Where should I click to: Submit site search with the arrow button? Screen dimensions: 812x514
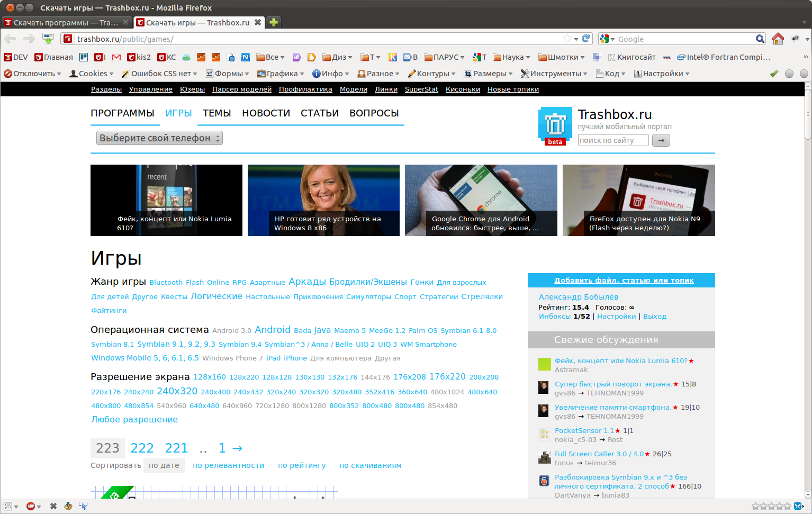pos(661,140)
